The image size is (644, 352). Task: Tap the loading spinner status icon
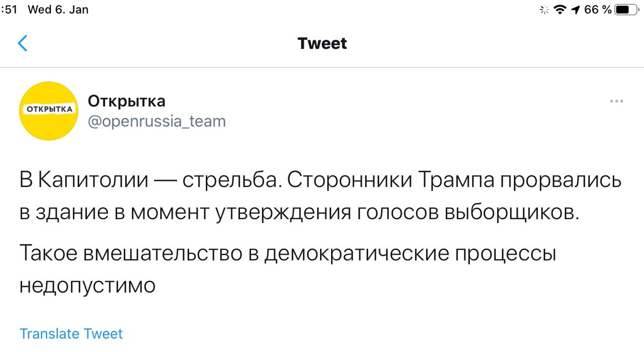543,10
